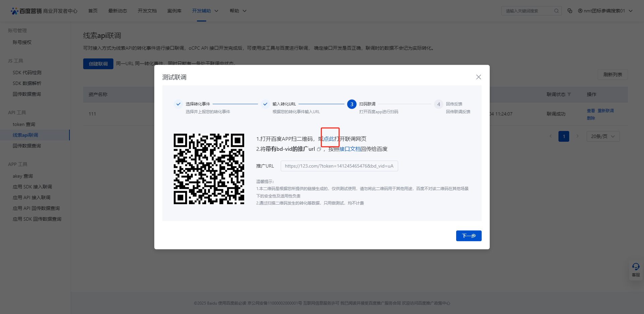The height and width of the screenshot is (314, 644).
Task: Click the 客服 customer service headset icon
Action: coord(636,267)
